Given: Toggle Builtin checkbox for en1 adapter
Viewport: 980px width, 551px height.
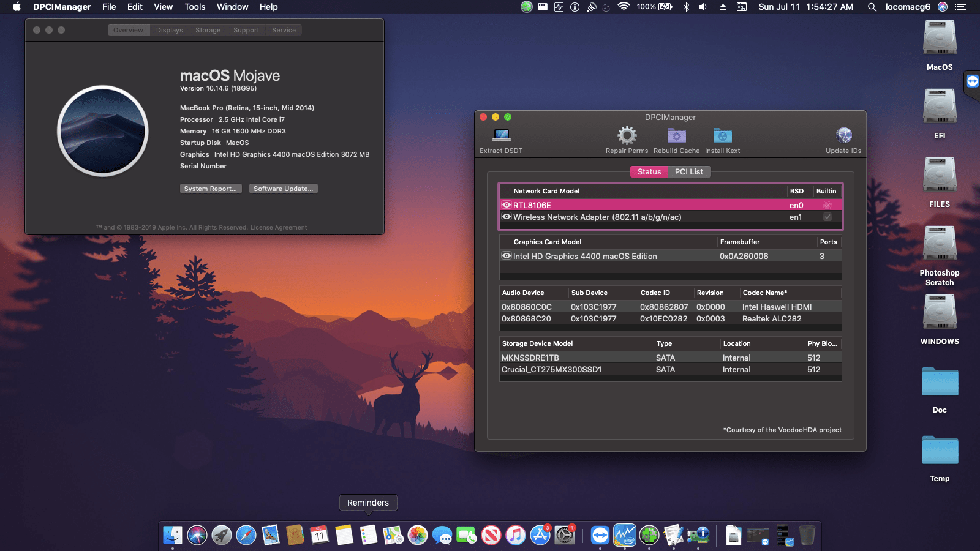Looking at the screenshot, I should click(x=827, y=217).
